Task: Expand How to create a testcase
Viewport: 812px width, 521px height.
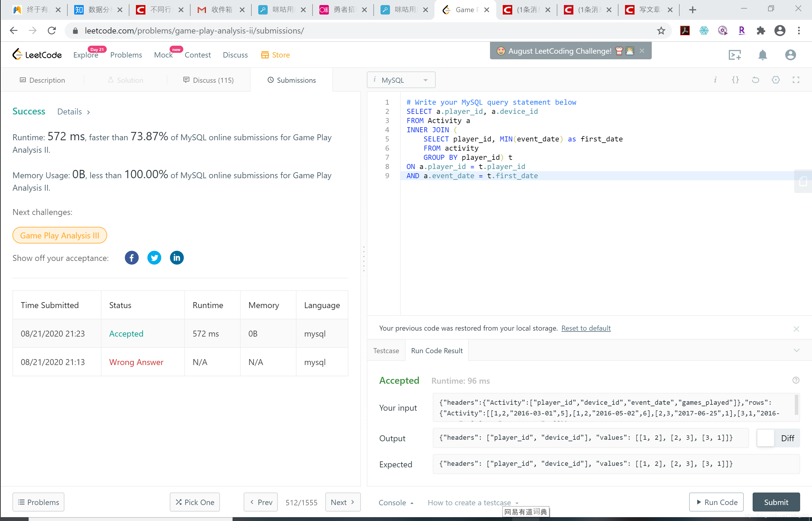Action: click(x=473, y=503)
